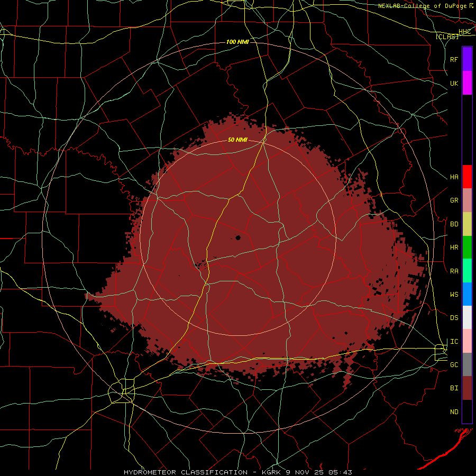Click the WS blue legend swatch

(x=467, y=294)
